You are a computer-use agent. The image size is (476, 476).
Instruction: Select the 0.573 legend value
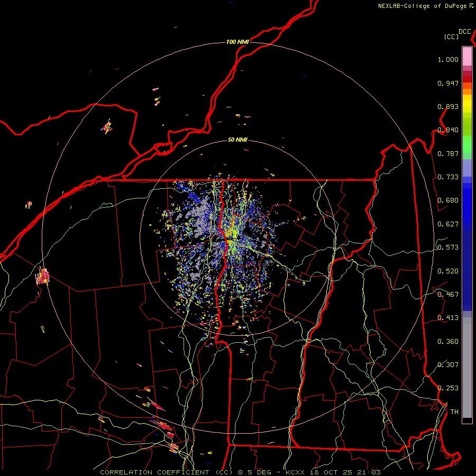pos(448,248)
